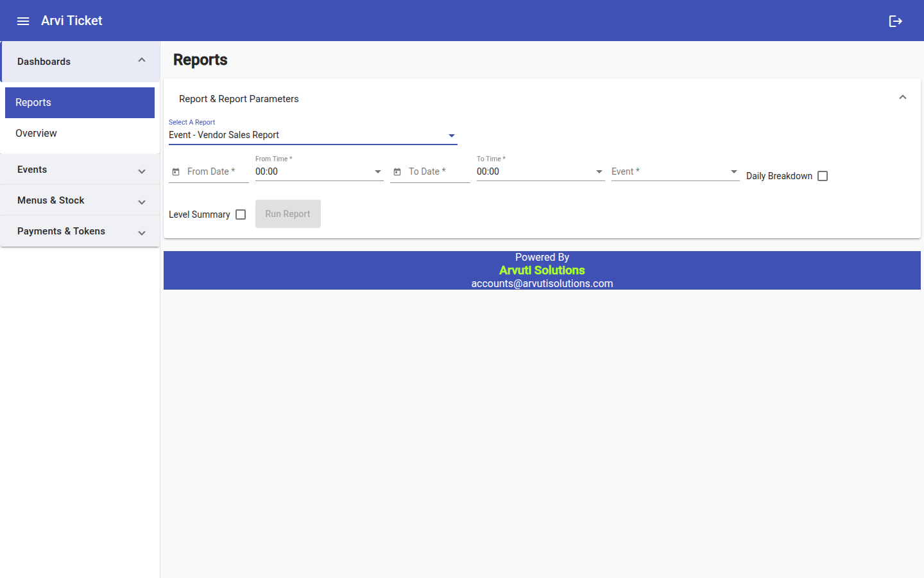
Task: Open the Select A Report dropdown
Action: pyautogui.click(x=313, y=135)
